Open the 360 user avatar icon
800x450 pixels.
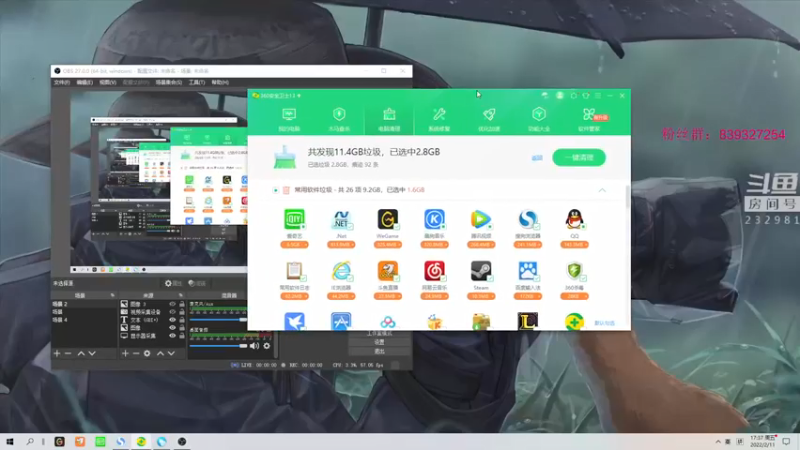(560, 95)
